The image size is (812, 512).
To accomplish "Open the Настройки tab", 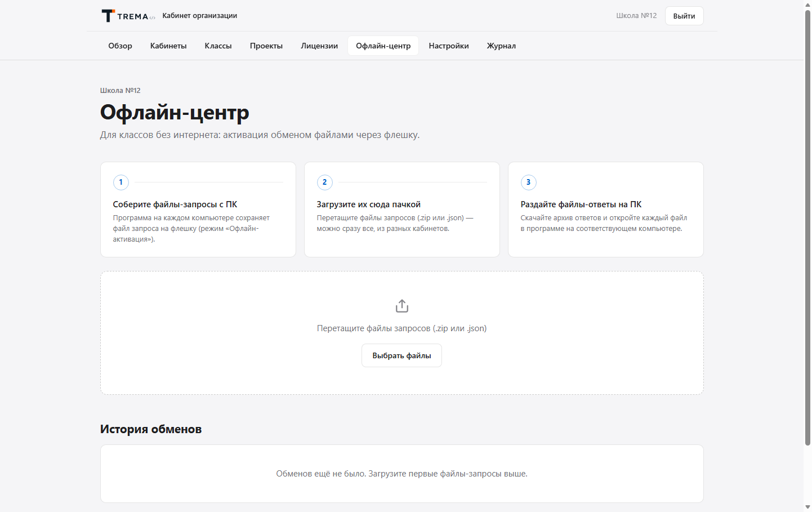I will [449, 46].
